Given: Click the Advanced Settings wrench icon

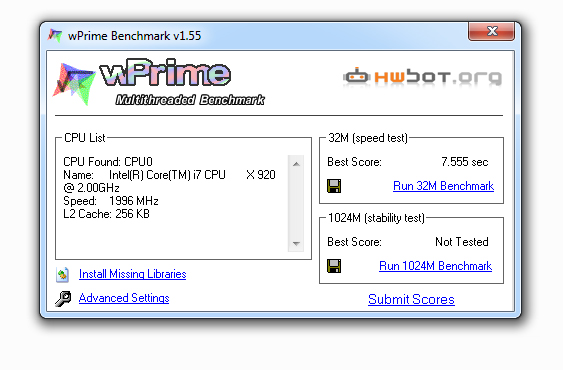Looking at the screenshot, I should pos(63,299).
